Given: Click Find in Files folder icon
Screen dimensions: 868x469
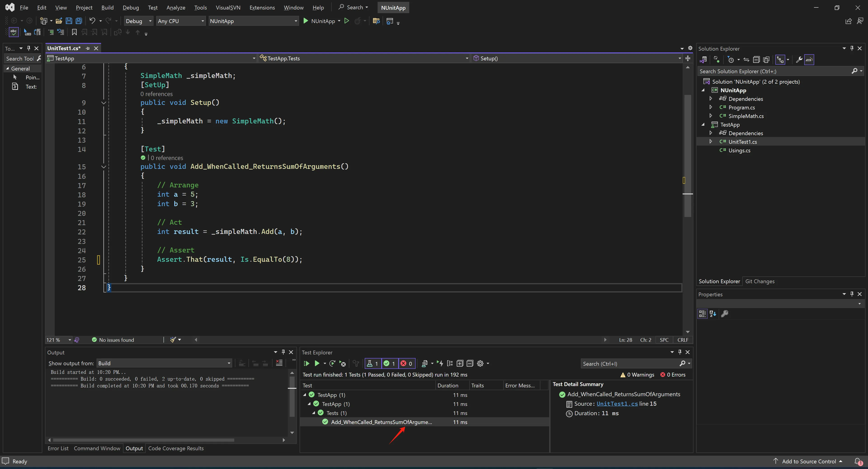Looking at the screenshot, I should click(x=376, y=21).
